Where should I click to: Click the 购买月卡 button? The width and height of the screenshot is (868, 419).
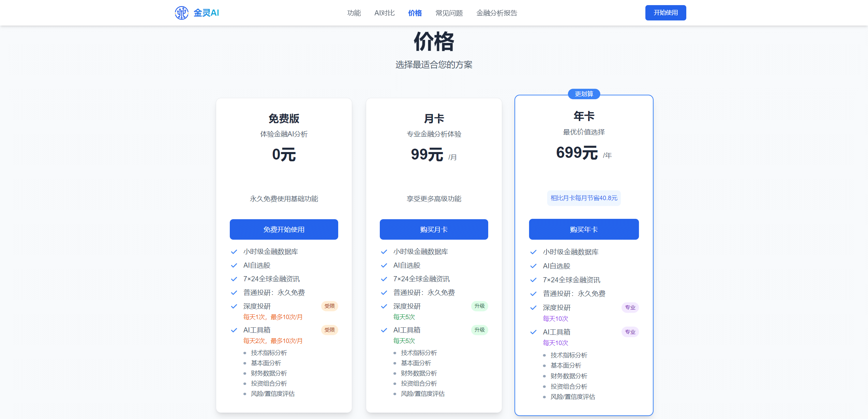point(434,229)
